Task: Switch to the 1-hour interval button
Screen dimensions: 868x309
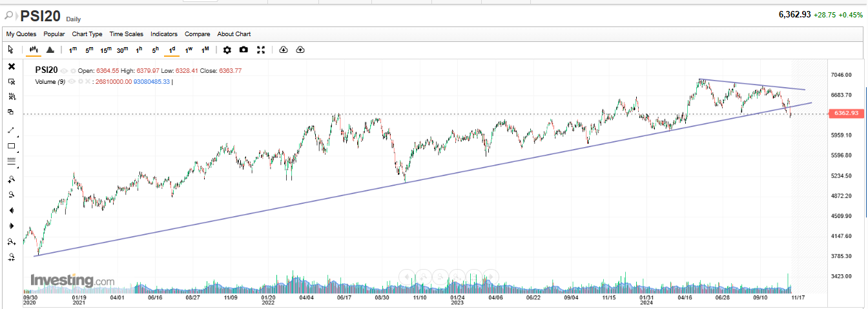Action: (x=139, y=50)
